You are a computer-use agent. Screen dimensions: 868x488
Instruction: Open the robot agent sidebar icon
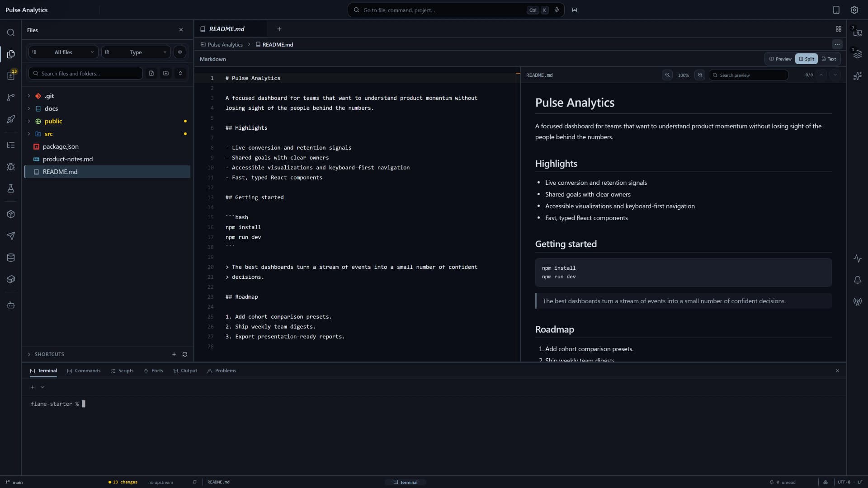(11, 305)
